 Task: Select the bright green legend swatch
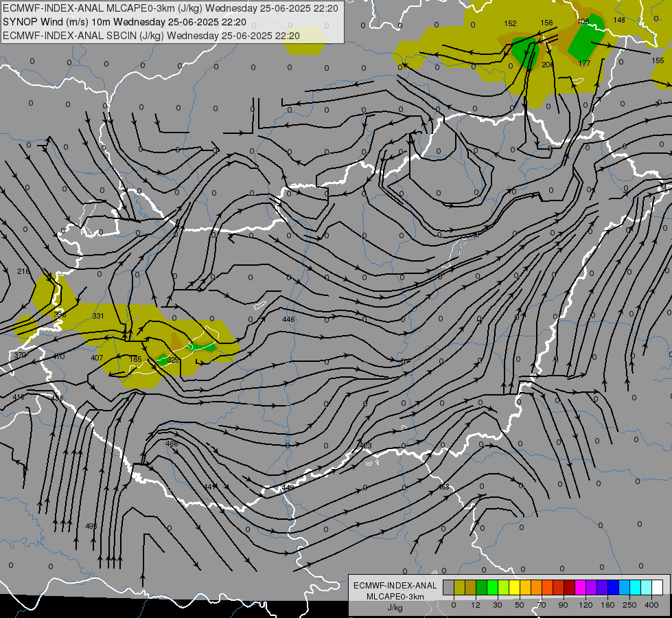pos(493,587)
